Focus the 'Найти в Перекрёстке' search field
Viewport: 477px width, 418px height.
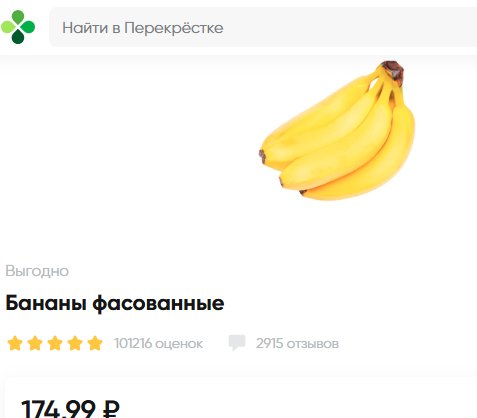(263, 27)
